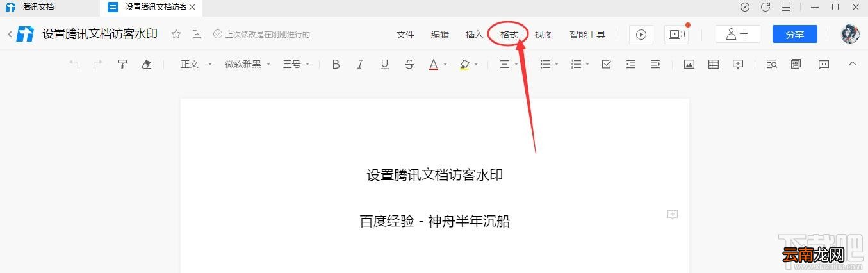
Task: Click the compass icon in title bar
Action: (744, 7)
